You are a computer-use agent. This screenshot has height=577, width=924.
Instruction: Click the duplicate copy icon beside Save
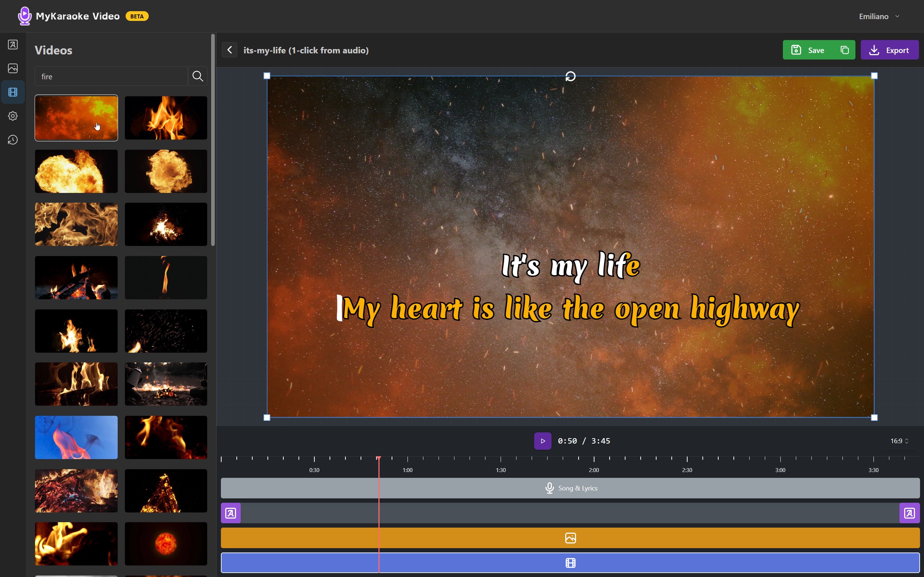(x=845, y=50)
